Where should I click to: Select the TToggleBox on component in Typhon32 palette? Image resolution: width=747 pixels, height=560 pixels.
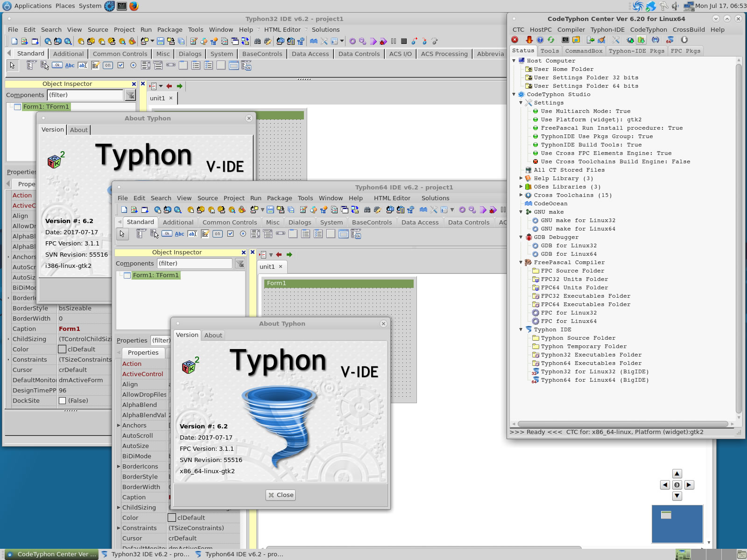[x=108, y=65]
